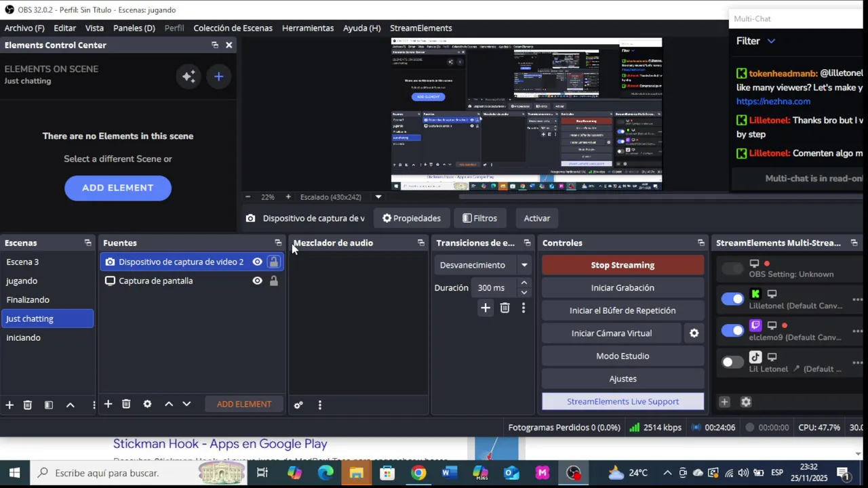868x488 pixels.
Task: Zoom out preview with minus icon
Action: [248, 197]
